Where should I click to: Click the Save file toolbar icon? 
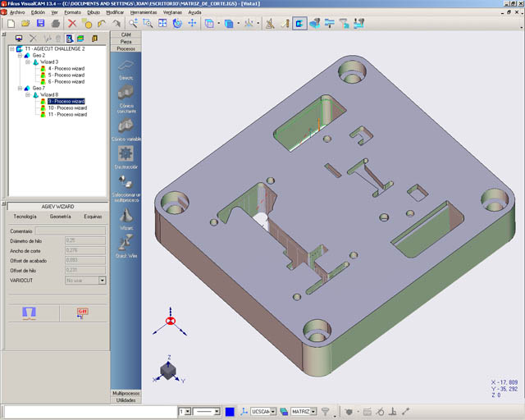[41, 24]
